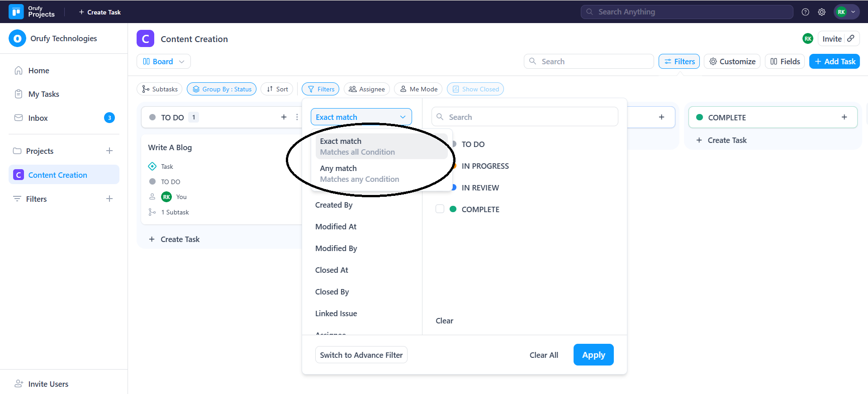Expand the Board view dropdown
This screenshot has width=868, height=394.
click(164, 62)
